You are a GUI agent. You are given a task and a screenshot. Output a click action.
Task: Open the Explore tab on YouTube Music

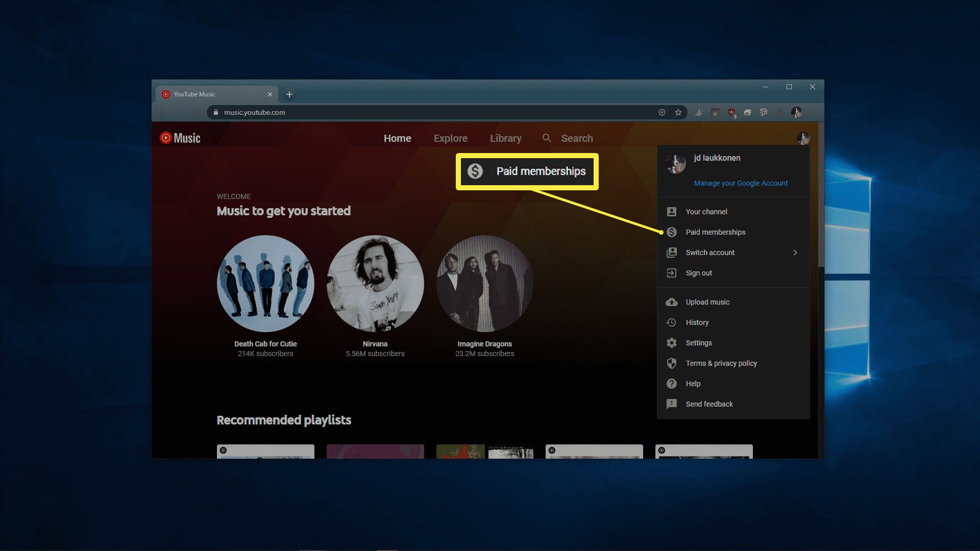[450, 138]
